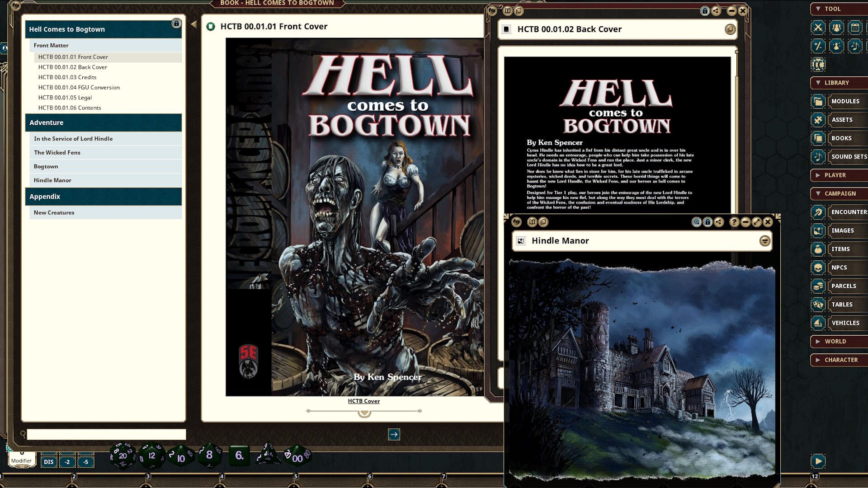This screenshot has width=868, height=488.
Task: Expand the Front Matter chapter
Action: [106, 45]
